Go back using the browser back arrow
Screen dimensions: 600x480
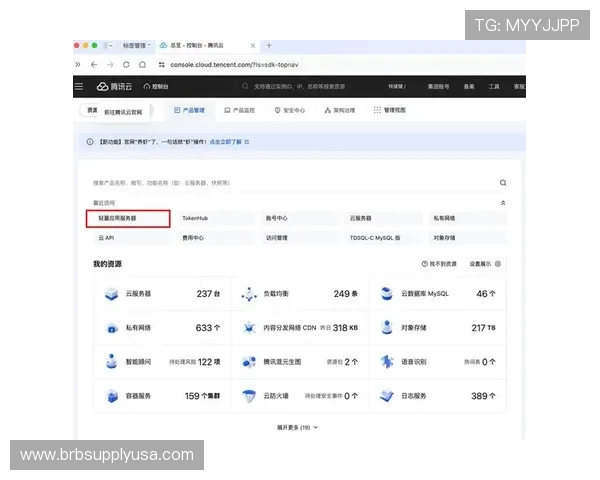(94, 65)
